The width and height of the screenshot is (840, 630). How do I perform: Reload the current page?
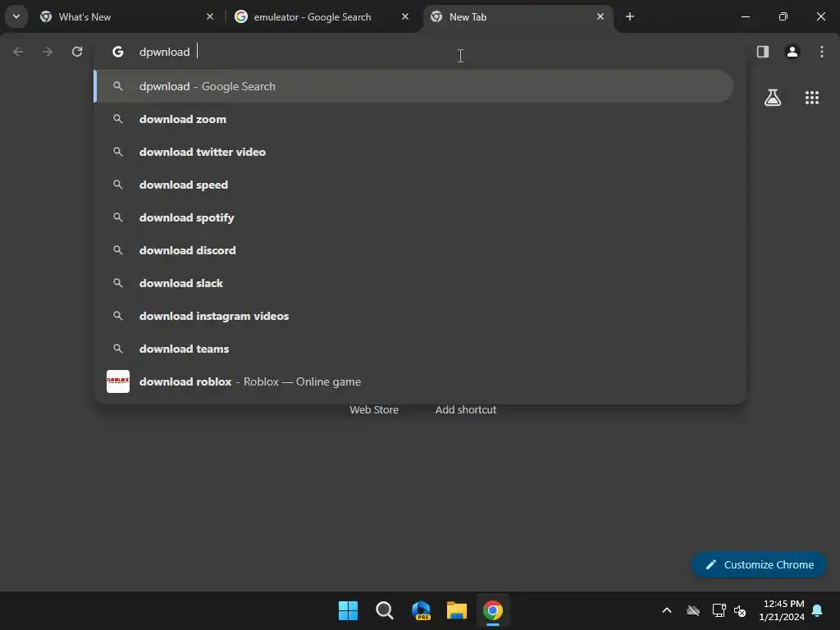coord(77,52)
